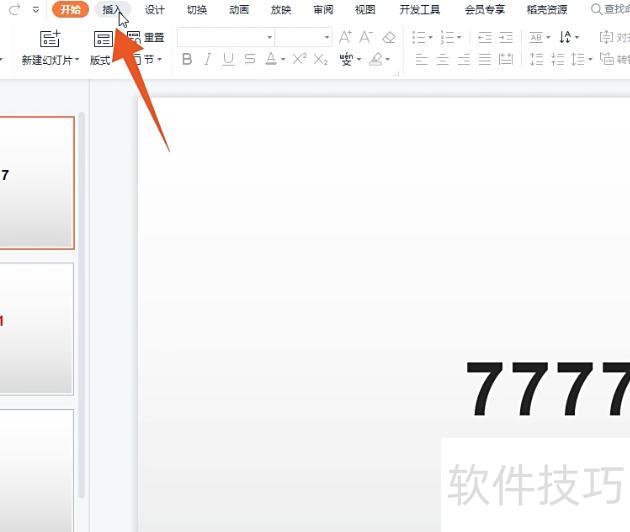This screenshot has width=630, height=532.
Task: Open the font name dropdown arrow
Action: pyautogui.click(x=270, y=38)
